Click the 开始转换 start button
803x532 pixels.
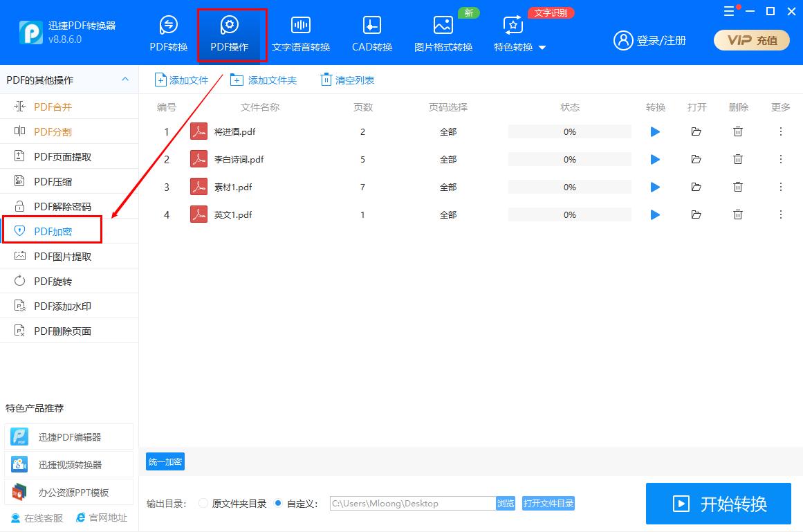click(x=718, y=504)
